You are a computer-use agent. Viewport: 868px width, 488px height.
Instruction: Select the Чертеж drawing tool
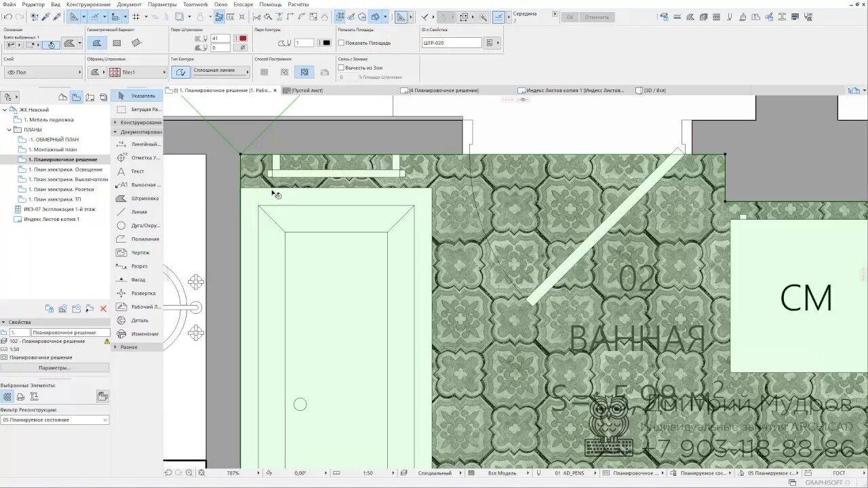tap(137, 253)
